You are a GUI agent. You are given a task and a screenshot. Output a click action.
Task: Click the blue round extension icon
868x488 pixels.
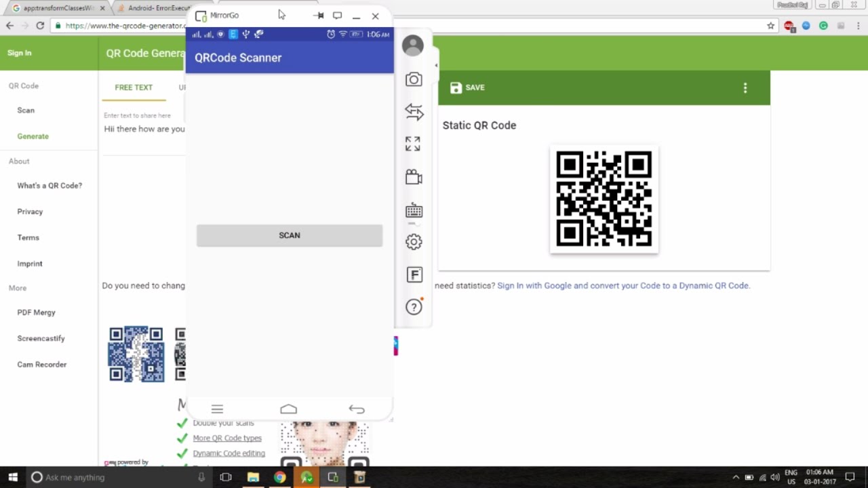[x=806, y=26]
